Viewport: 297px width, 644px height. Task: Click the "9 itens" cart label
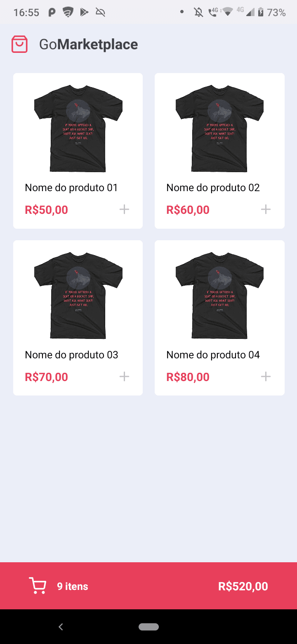click(73, 586)
